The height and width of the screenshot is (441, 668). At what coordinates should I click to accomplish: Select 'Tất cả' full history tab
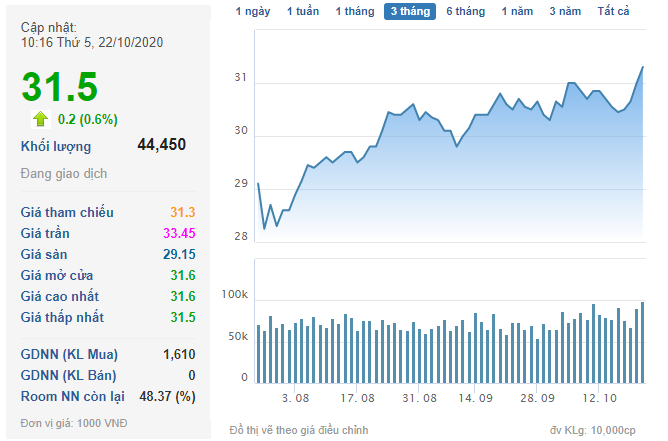point(614,12)
